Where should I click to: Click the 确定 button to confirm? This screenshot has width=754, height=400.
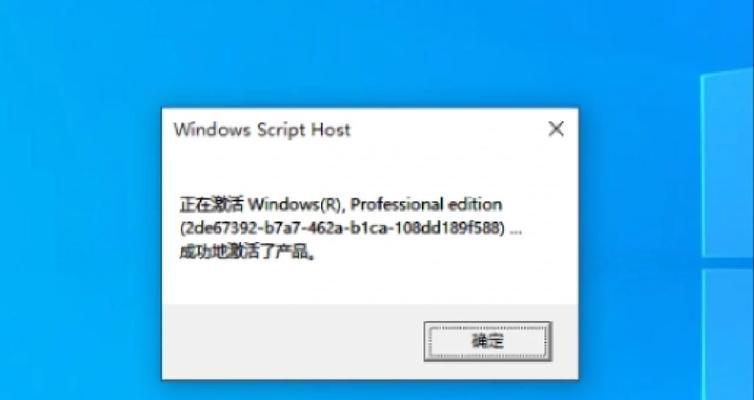(x=488, y=341)
